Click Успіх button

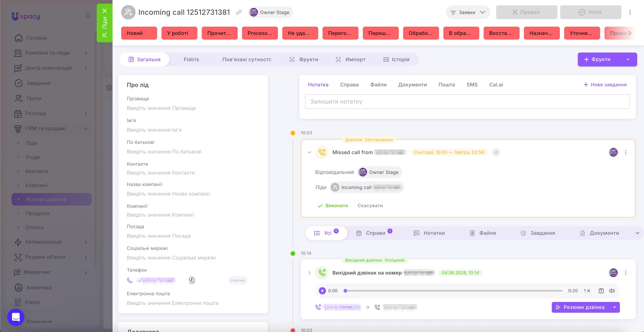click(x=590, y=12)
